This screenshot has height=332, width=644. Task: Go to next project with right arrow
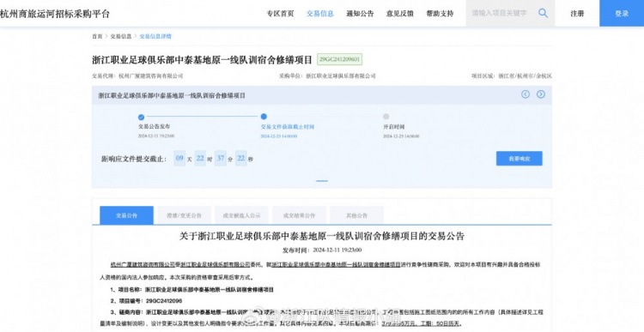[541, 94]
